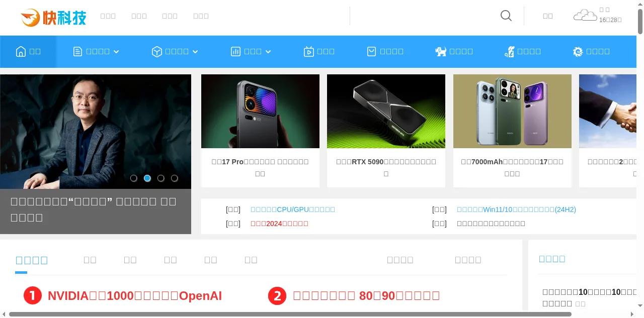
Task: Click the scrollbar up arrow
Action: [640, 4]
